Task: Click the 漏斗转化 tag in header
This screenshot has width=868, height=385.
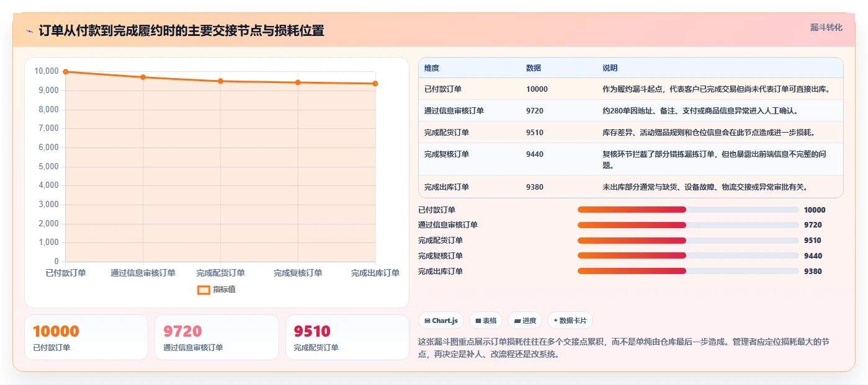Action: pyautogui.click(x=826, y=28)
